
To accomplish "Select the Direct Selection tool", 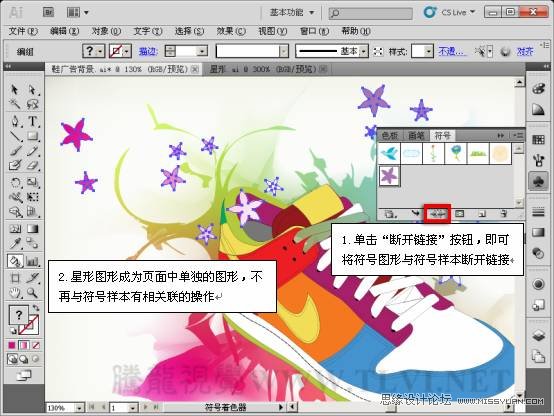I will 33,89.
